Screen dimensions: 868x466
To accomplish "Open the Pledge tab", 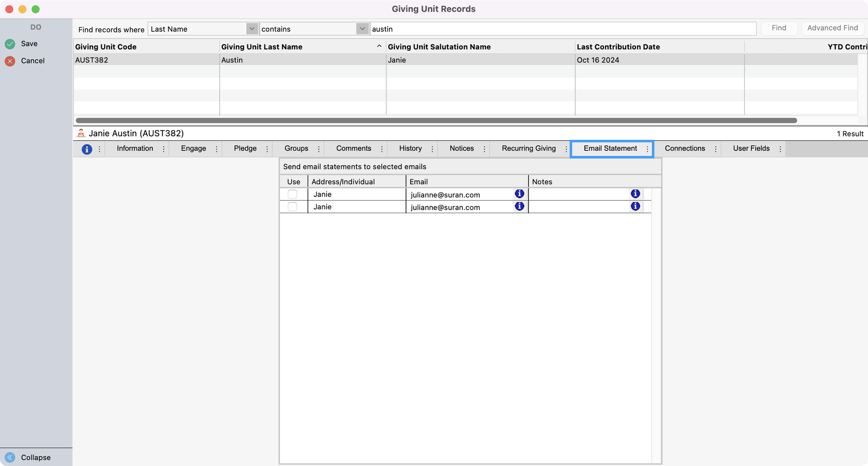I will tap(245, 149).
